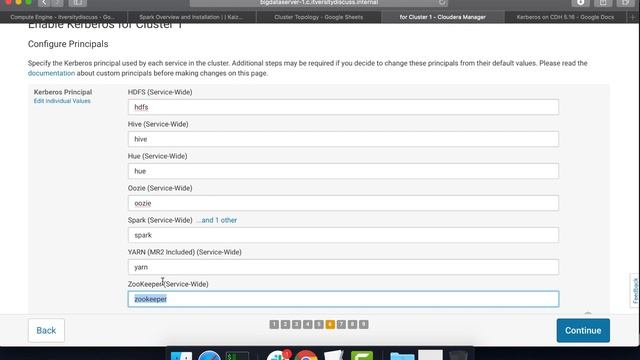The height and width of the screenshot is (360, 640).
Task: Open Terminal from the dock
Action: click(x=237, y=356)
